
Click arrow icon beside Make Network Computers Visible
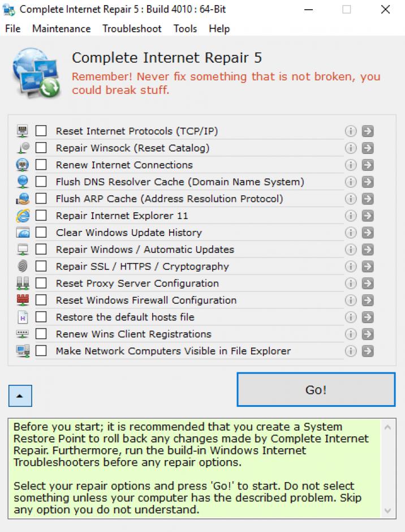(368, 351)
